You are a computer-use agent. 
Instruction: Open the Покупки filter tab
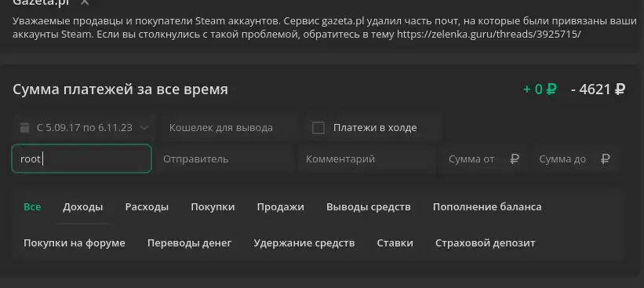click(213, 206)
